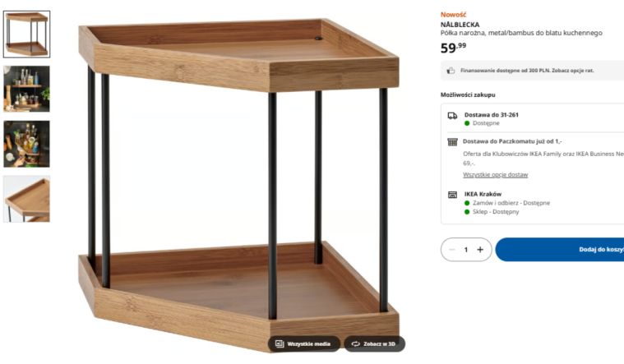Image resolution: width=624 pixels, height=364 pixels.
Task: Select the kitchen counter scene thumbnail
Action: point(26,89)
